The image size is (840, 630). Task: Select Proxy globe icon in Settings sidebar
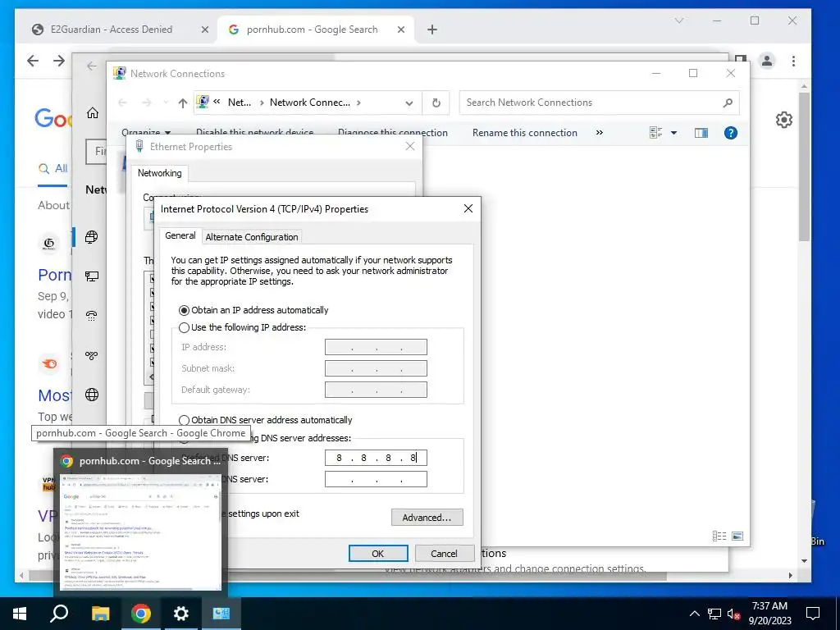coord(92,395)
